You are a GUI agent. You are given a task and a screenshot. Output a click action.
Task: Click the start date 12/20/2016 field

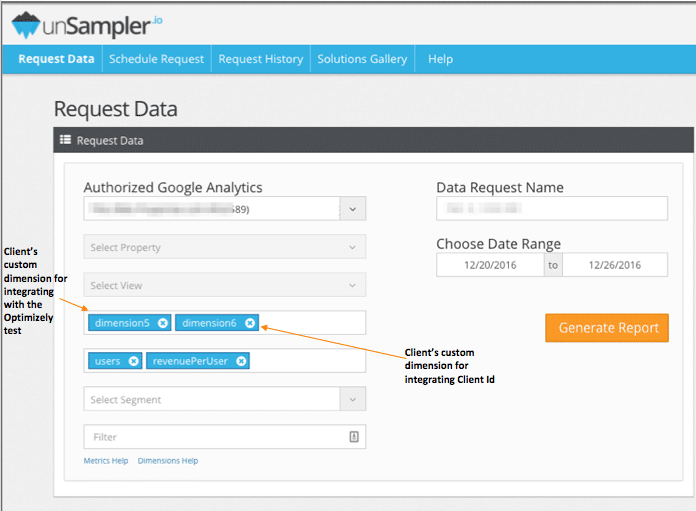point(490,265)
